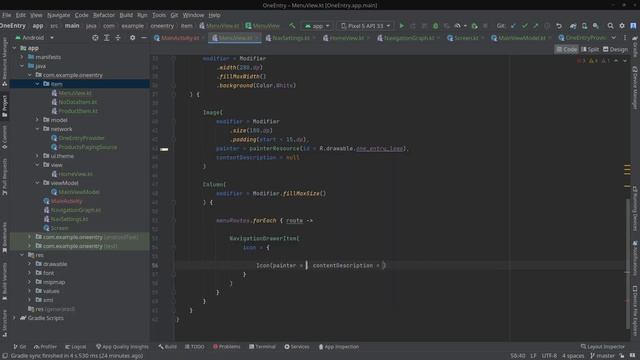
Task: Open the Layout Inspector tool window
Action: 602,347
